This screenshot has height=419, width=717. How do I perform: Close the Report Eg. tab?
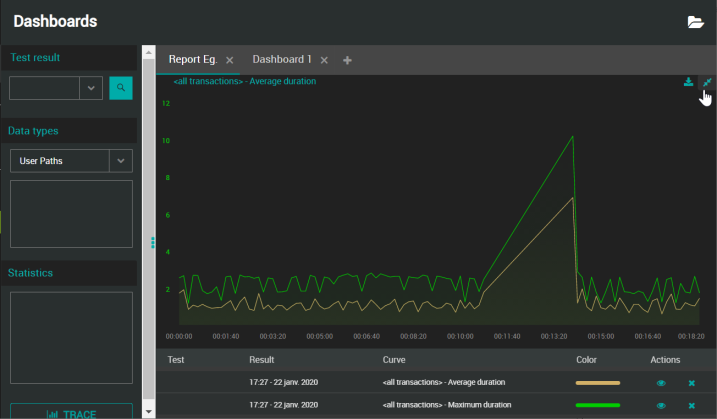[x=229, y=60]
